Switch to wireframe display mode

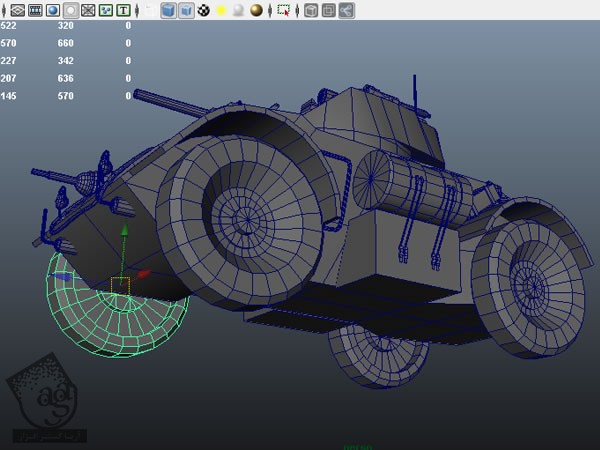pos(149,10)
